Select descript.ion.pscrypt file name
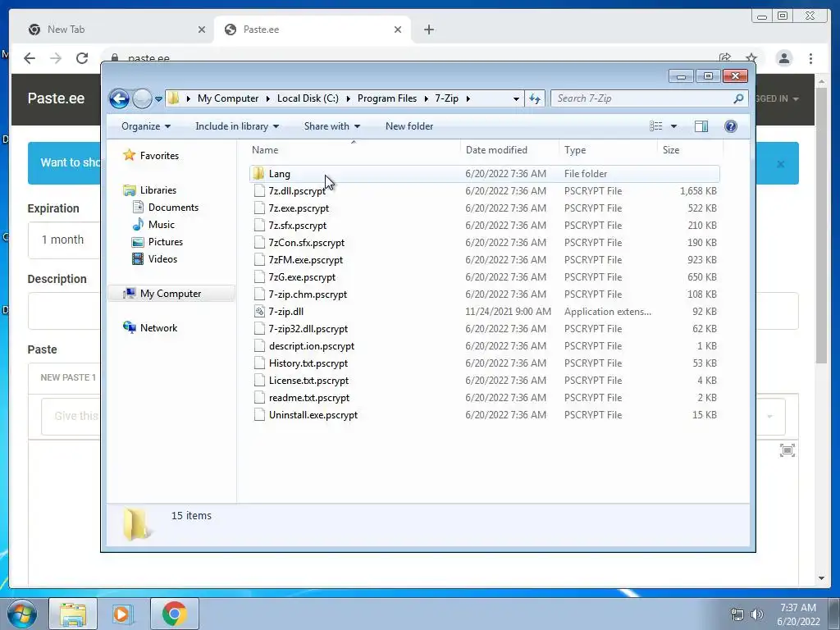The width and height of the screenshot is (840, 630). (x=311, y=346)
